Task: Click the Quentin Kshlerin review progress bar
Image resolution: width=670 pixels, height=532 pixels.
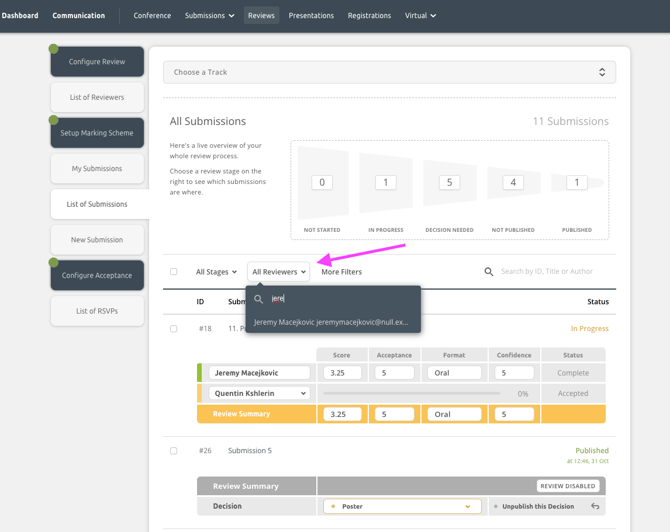Action: [412, 394]
